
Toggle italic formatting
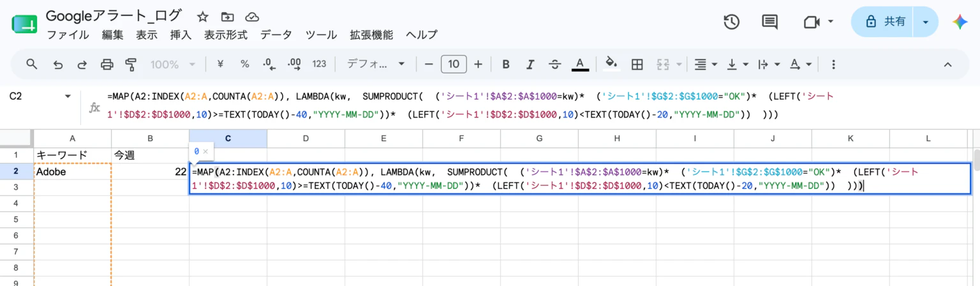click(530, 64)
